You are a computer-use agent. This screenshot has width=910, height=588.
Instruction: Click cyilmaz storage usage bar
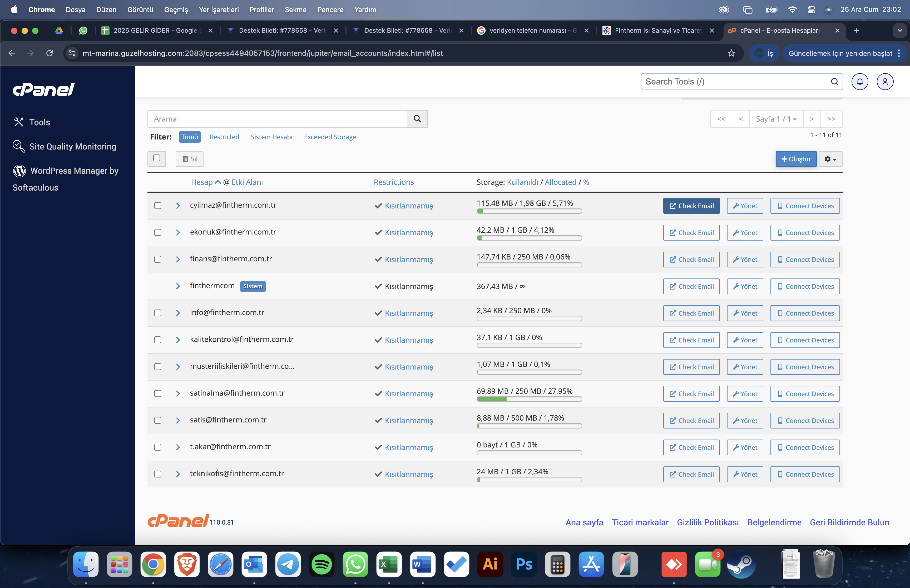529,211
